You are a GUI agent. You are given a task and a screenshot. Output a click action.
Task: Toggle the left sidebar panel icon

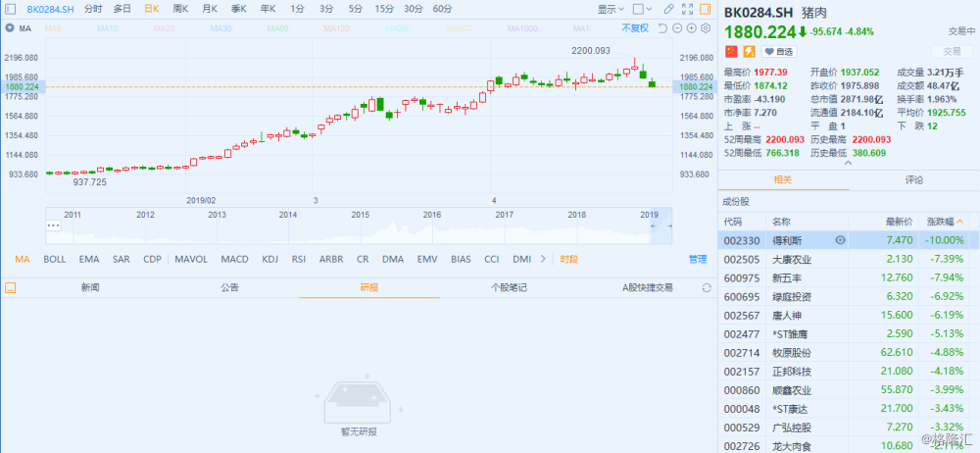coord(11,10)
